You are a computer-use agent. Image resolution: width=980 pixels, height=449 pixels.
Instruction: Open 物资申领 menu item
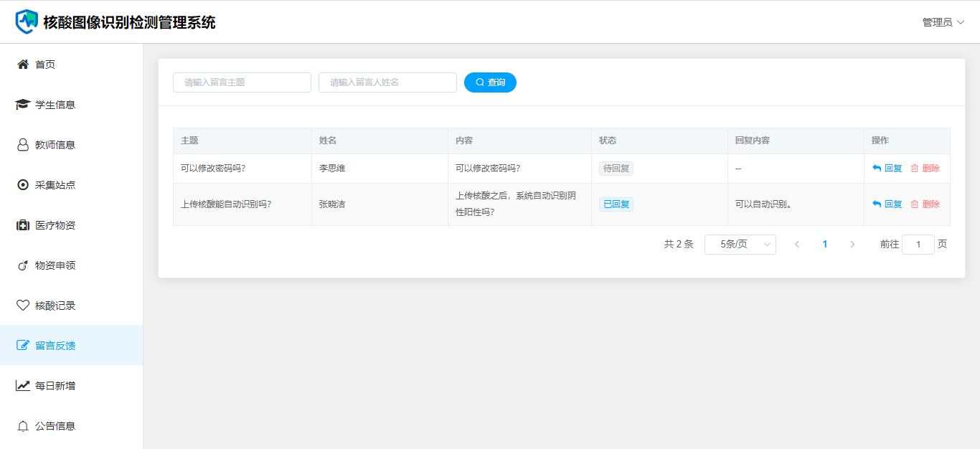coord(55,265)
